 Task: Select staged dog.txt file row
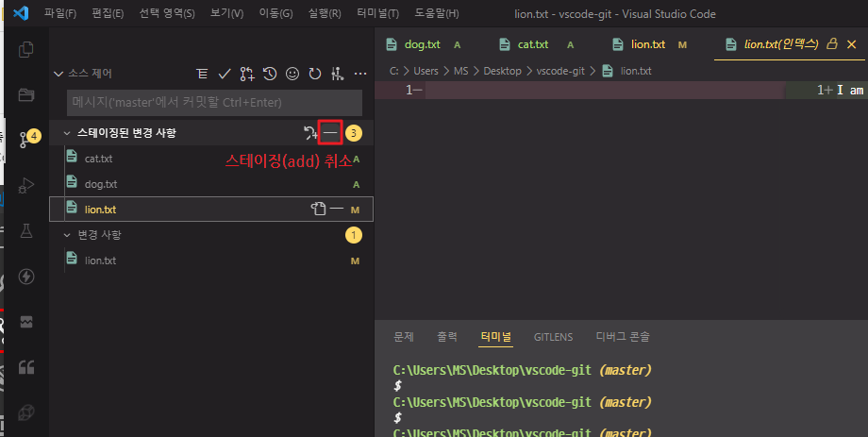pyautogui.click(x=211, y=184)
